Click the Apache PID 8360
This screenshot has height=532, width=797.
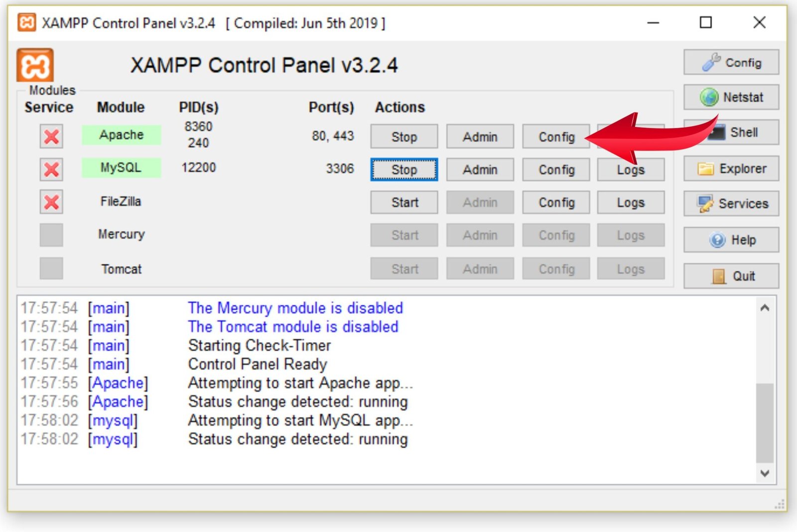coord(198,127)
